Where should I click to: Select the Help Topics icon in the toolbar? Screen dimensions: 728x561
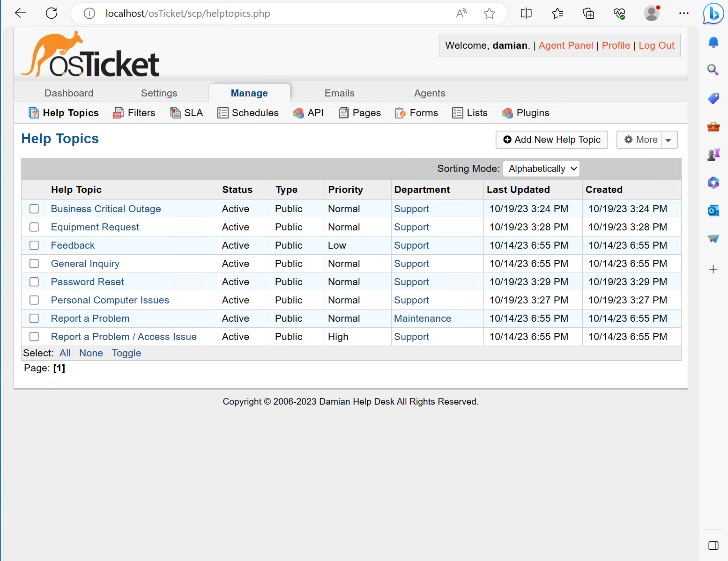34,112
